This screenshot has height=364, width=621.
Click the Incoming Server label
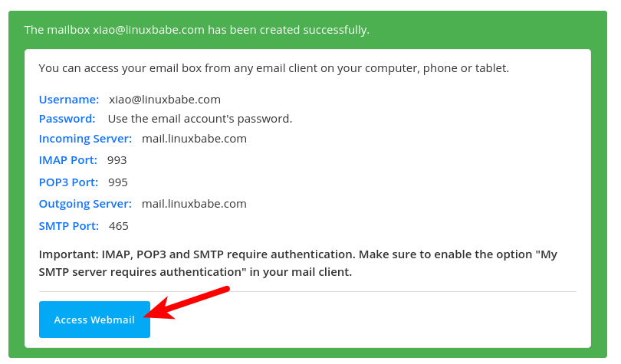85,139
